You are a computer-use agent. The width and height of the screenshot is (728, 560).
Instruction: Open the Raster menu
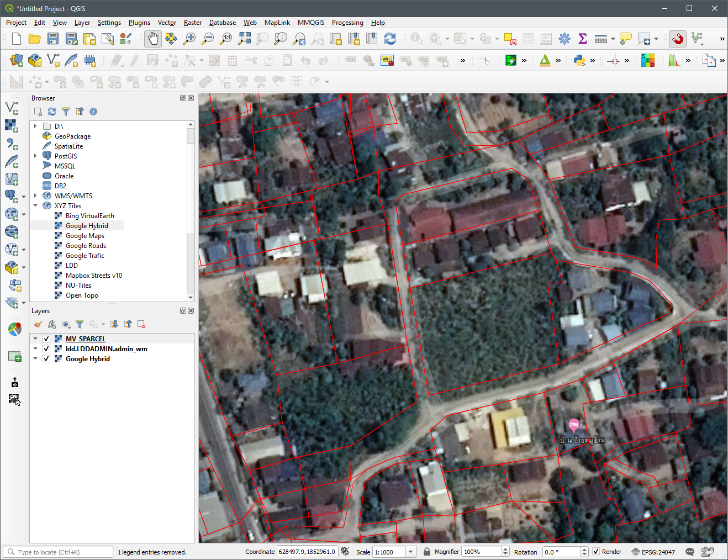pos(192,23)
